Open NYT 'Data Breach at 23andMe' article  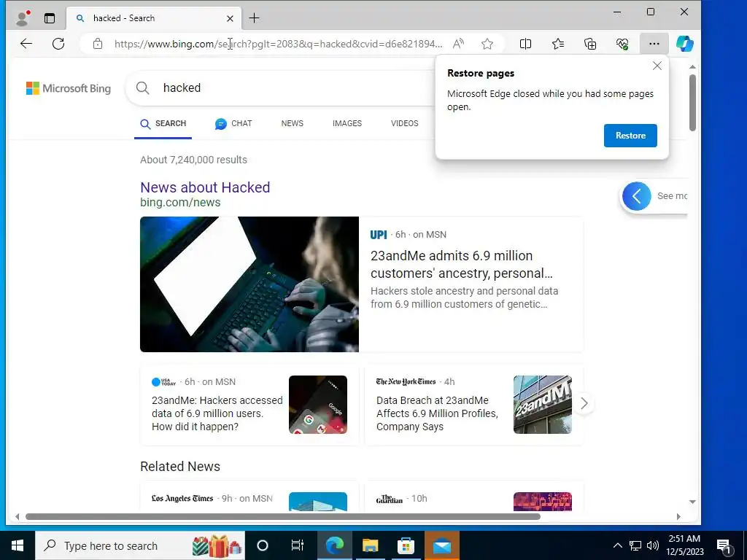pyautogui.click(x=437, y=413)
